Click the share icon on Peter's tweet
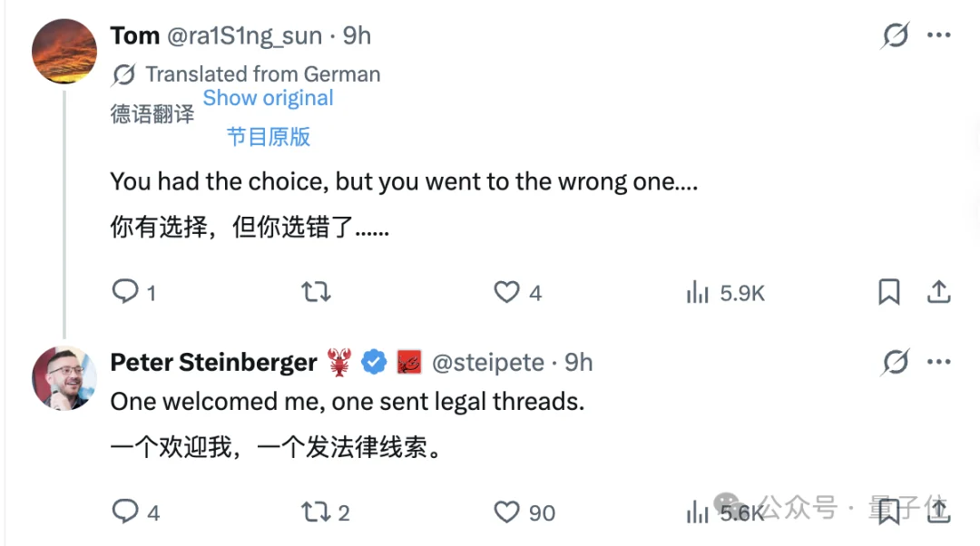980x546 pixels. point(939,512)
